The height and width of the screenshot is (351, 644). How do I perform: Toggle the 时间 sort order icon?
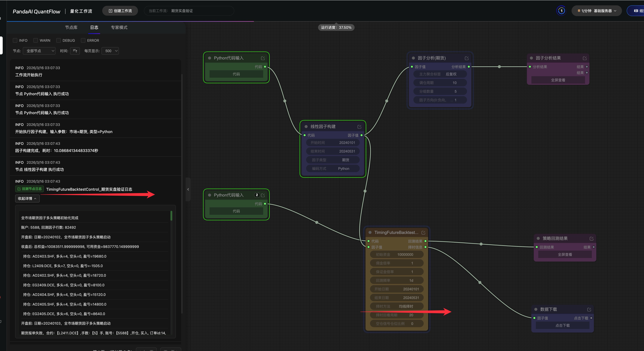[75, 51]
